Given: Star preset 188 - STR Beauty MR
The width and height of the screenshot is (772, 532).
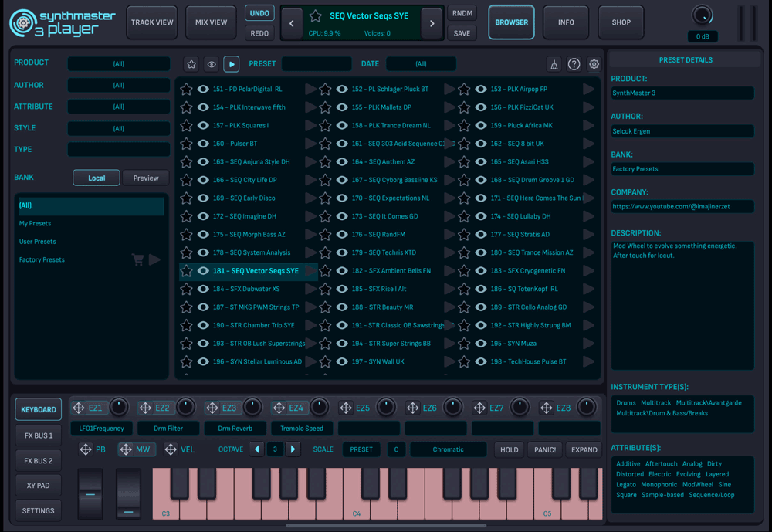Looking at the screenshot, I should click(325, 307).
